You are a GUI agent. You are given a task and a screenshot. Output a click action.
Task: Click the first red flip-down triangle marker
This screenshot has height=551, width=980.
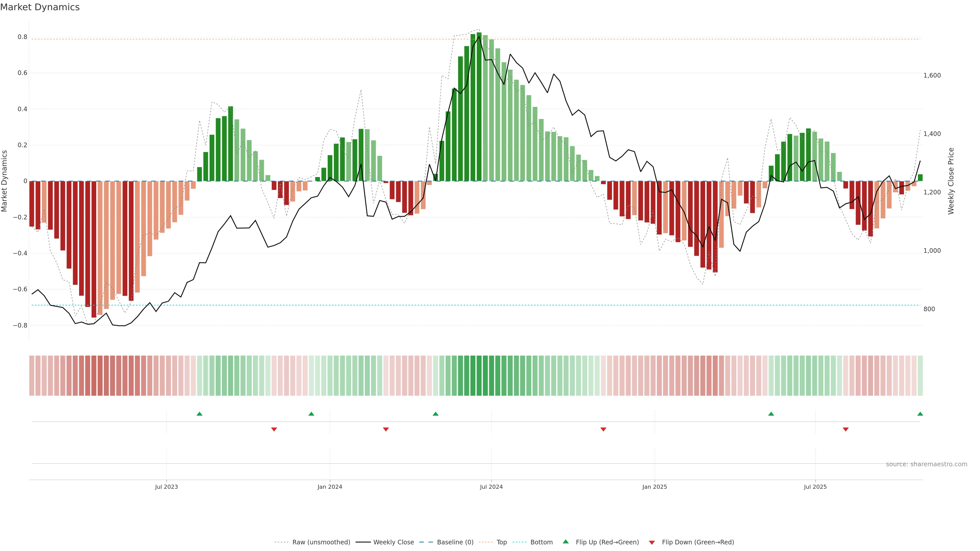click(x=274, y=429)
